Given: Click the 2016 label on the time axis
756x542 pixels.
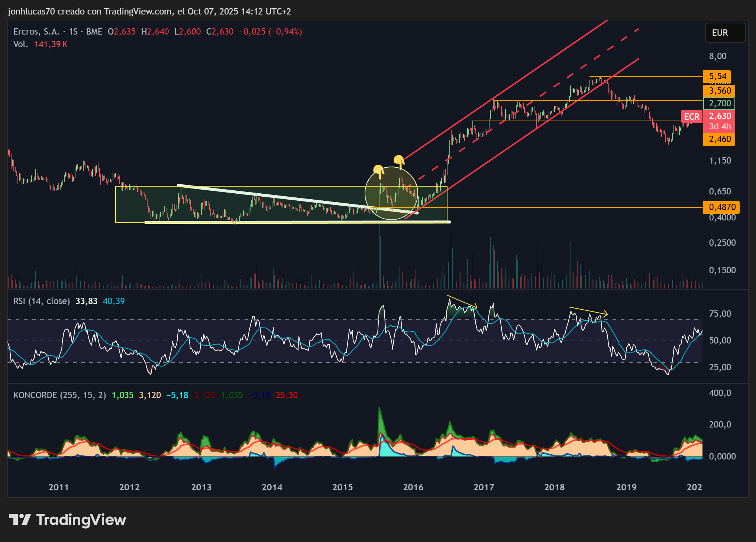Looking at the screenshot, I should click(x=413, y=487).
